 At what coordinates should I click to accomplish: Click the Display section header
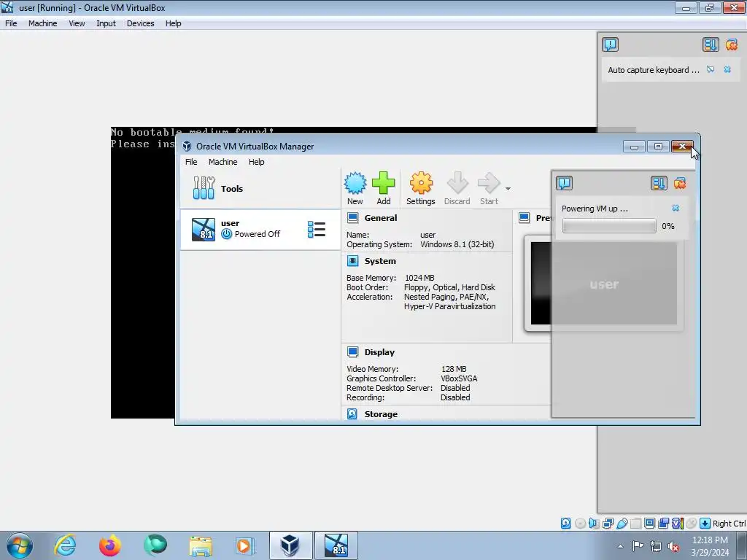click(379, 352)
